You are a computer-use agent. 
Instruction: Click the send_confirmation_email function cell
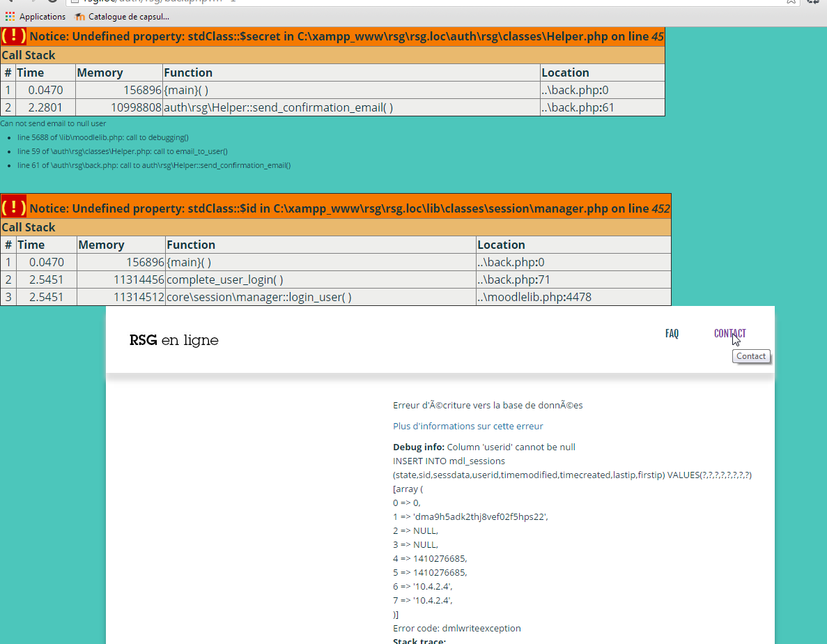(278, 107)
